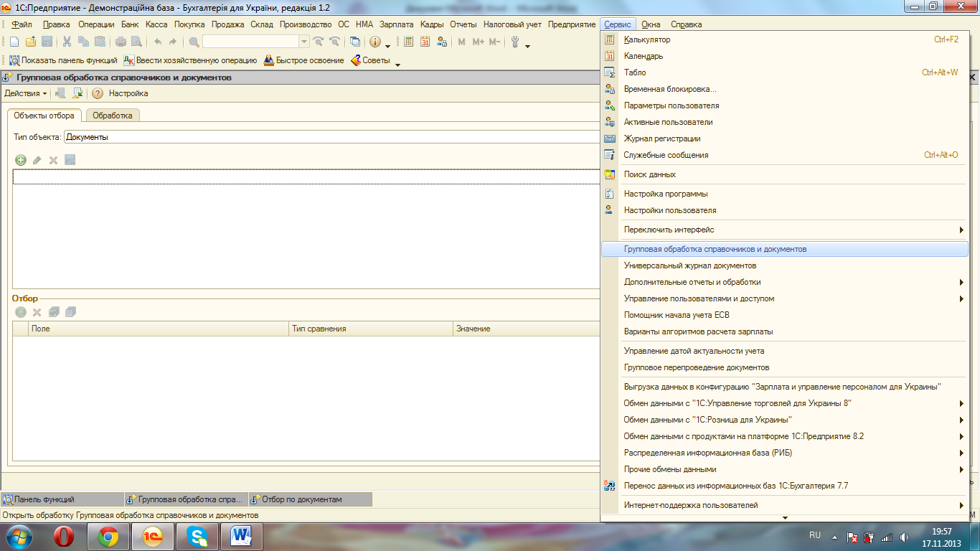
Task: Click the green plus Add object icon
Action: 21,160
